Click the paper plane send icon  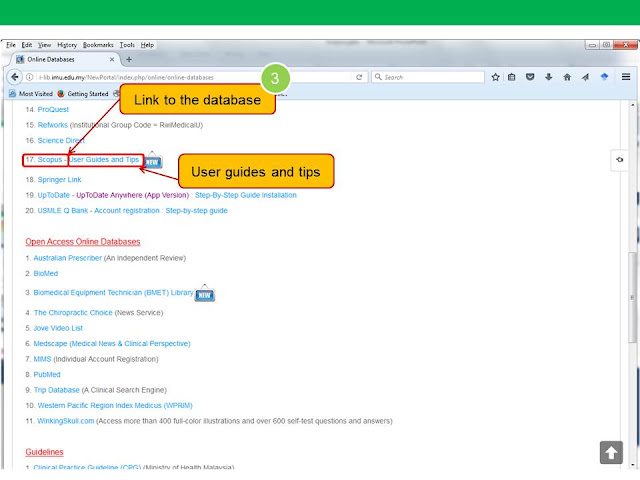pyautogui.click(x=586, y=77)
